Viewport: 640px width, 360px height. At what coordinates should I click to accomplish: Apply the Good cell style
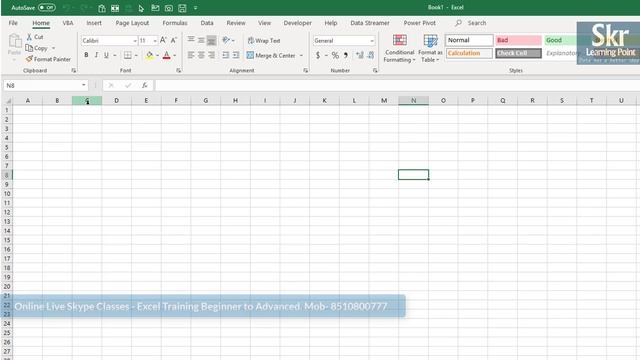560,40
